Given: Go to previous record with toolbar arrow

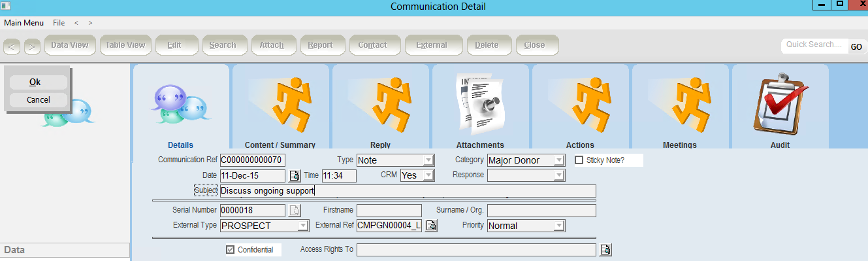Looking at the screenshot, I should pos(12,46).
